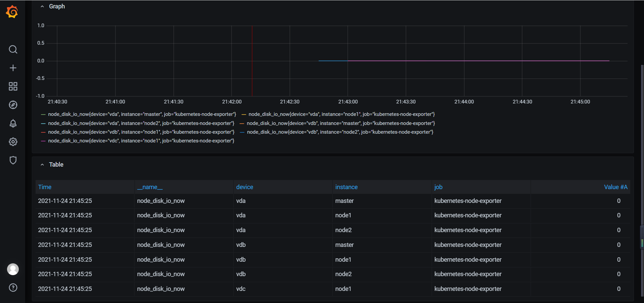Click the vda master series color swatch
The width and height of the screenshot is (644, 303).
coord(43,115)
